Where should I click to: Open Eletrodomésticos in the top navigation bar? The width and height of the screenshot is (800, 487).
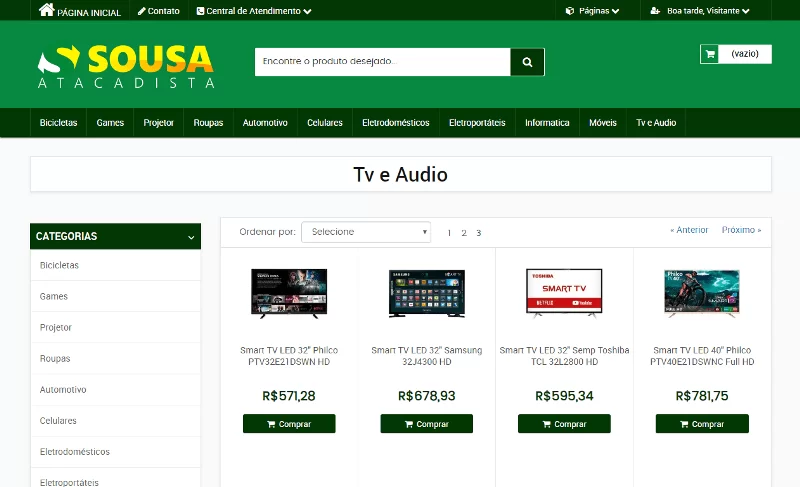[x=396, y=123]
